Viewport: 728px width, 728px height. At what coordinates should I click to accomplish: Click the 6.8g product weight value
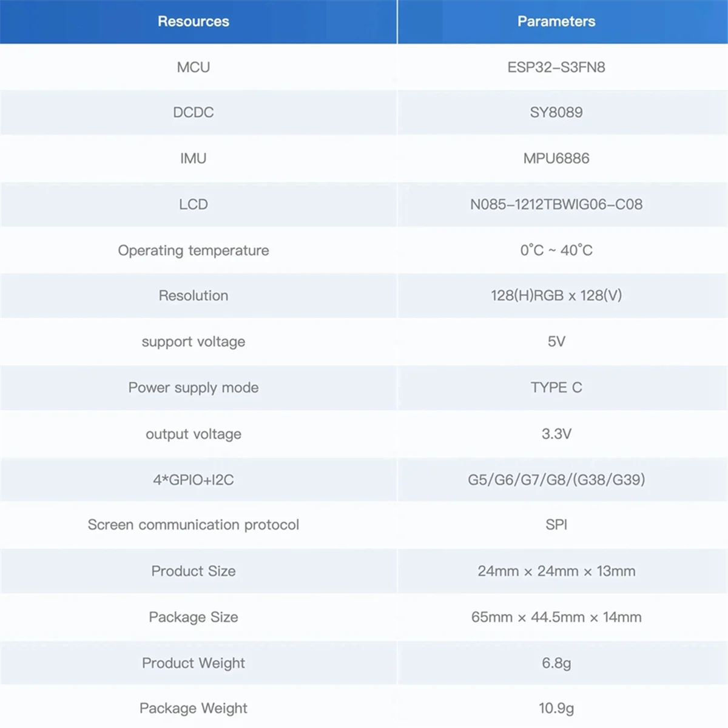tap(556, 663)
